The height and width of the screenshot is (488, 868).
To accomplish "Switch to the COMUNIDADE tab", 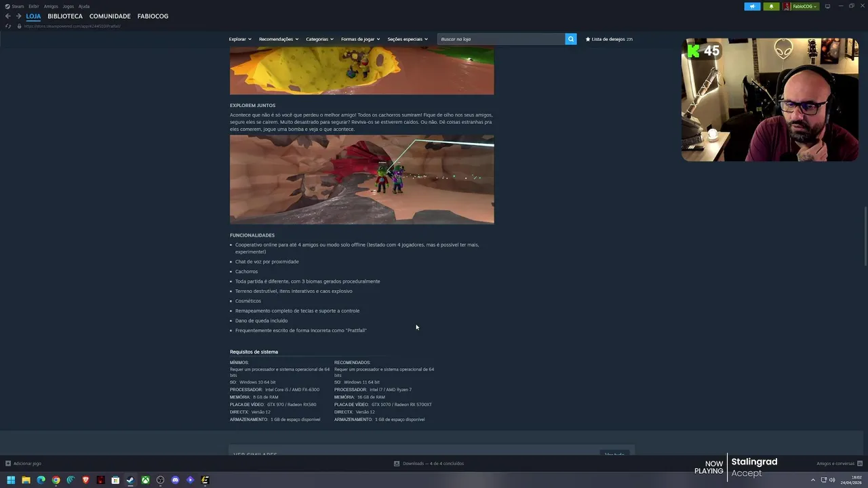I will 110,16.
